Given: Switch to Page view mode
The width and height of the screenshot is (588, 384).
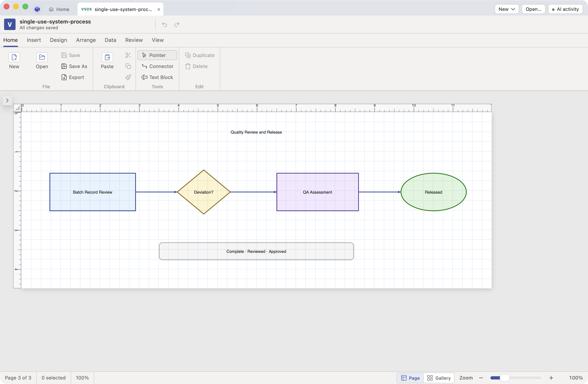Looking at the screenshot, I should [x=410, y=378].
